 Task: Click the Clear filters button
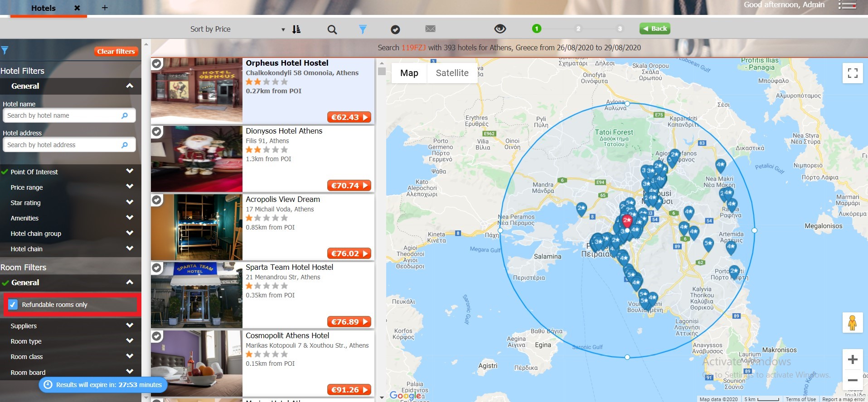point(116,52)
